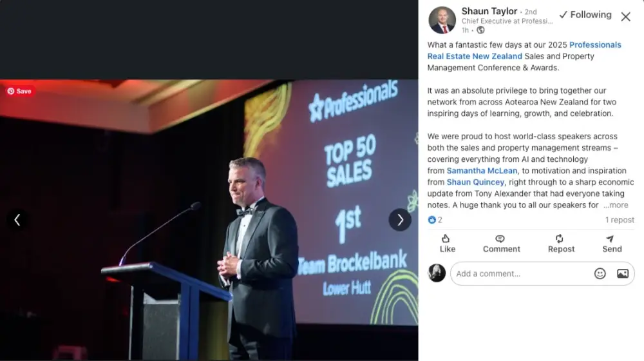This screenshot has width=644, height=361.
Task: Toggle the Following status for Shaun Taylor
Action: tap(585, 15)
